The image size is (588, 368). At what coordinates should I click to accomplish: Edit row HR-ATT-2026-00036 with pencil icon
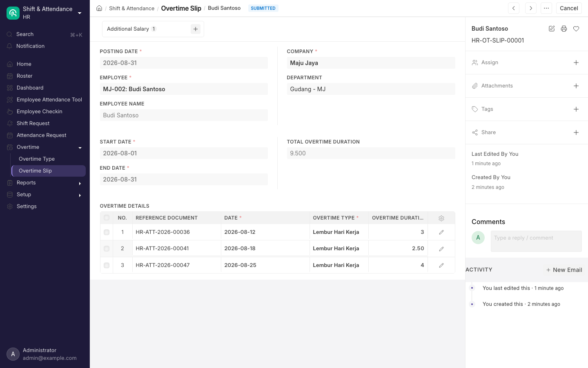tap(441, 232)
